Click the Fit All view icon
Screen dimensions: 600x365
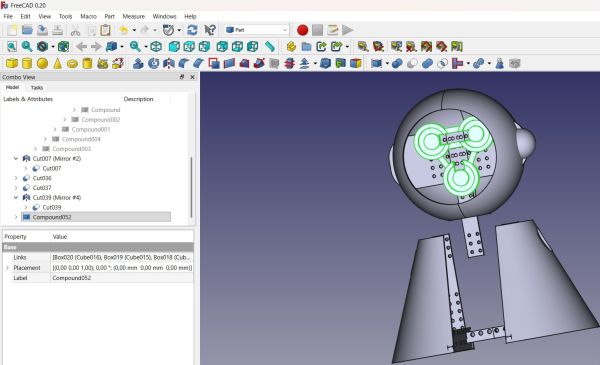pos(12,47)
